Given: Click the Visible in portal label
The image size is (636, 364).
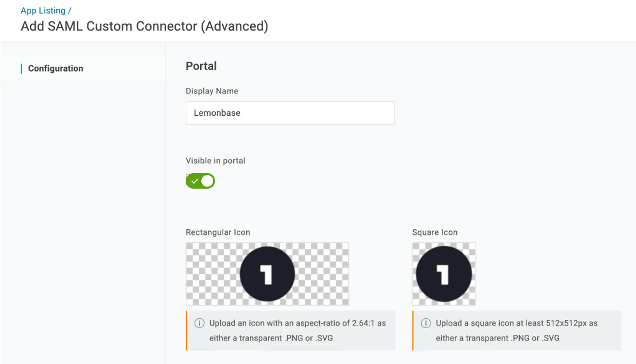Looking at the screenshot, I should coord(216,161).
